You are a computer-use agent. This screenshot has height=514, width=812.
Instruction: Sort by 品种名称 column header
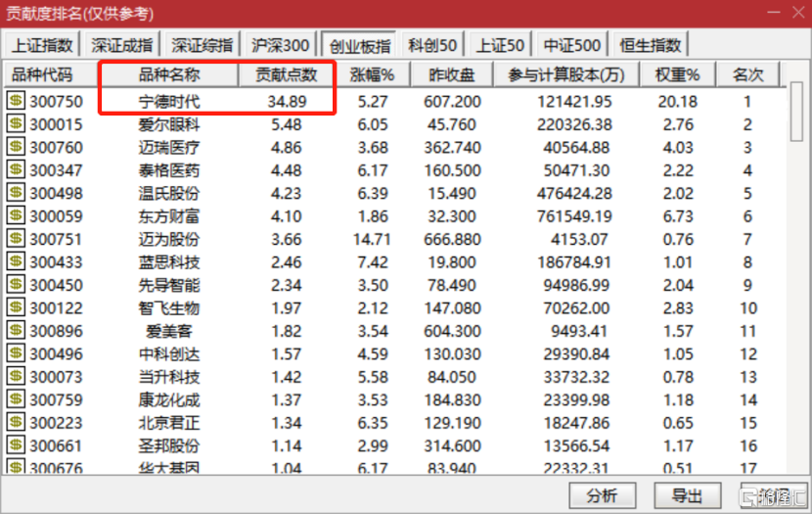click(169, 74)
